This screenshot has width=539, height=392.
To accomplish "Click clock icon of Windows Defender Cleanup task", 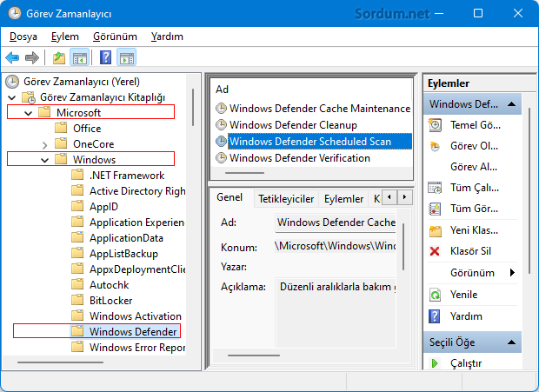I will point(221,124).
